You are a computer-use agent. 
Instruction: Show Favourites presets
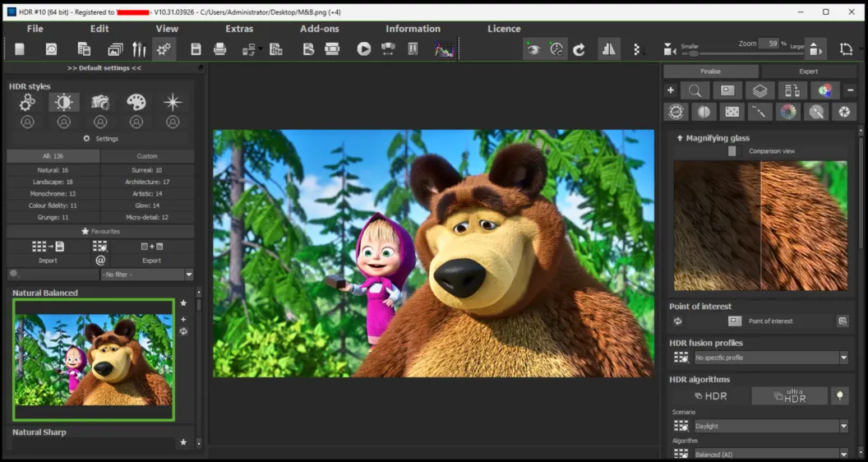point(100,231)
